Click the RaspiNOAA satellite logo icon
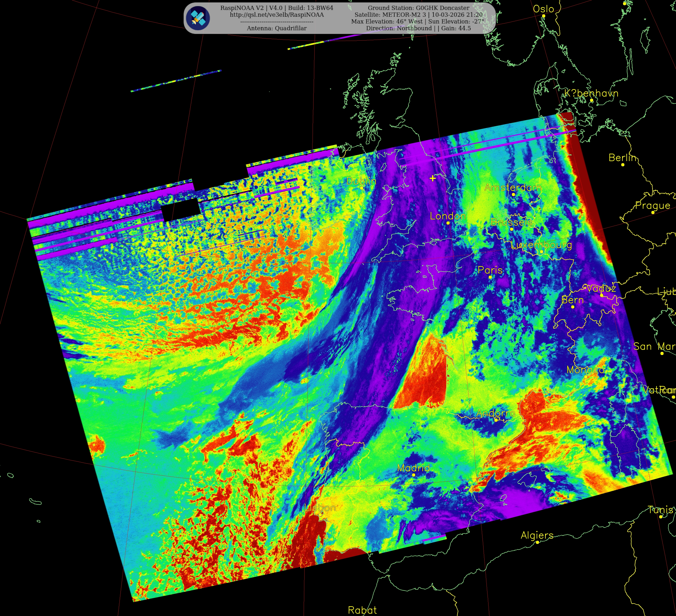The height and width of the screenshot is (616, 676). (x=198, y=18)
